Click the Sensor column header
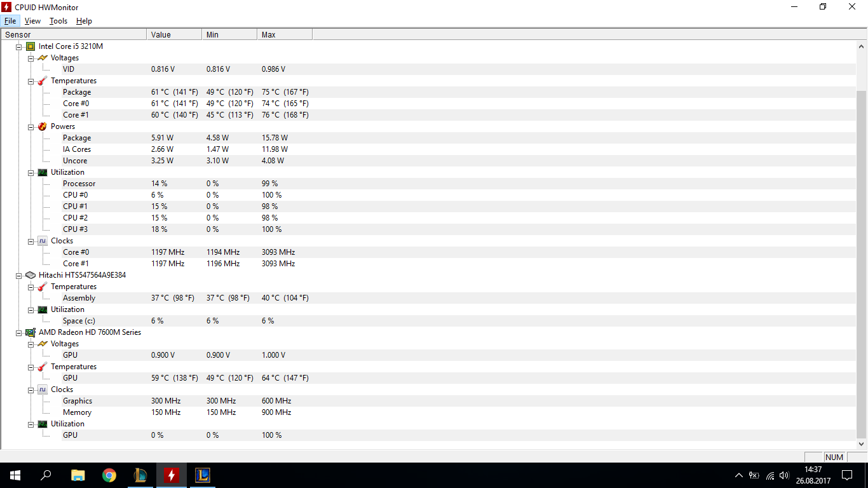This screenshot has width=868, height=488. [x=74, y=35]
